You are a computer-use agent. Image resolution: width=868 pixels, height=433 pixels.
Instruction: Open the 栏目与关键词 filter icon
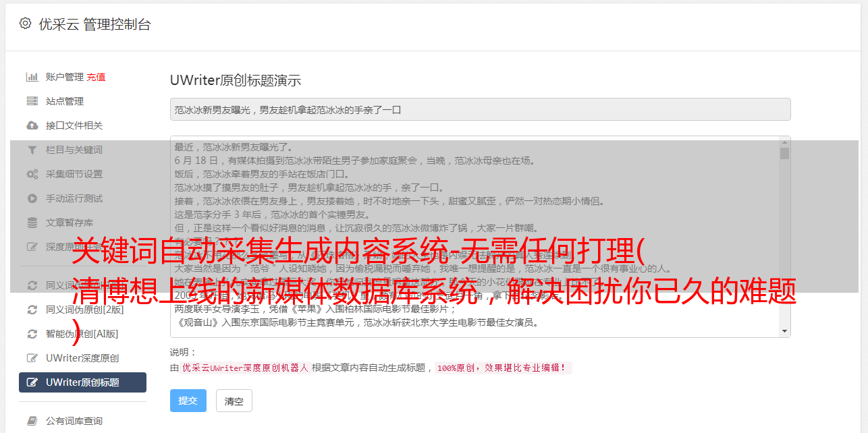(32, 150)
